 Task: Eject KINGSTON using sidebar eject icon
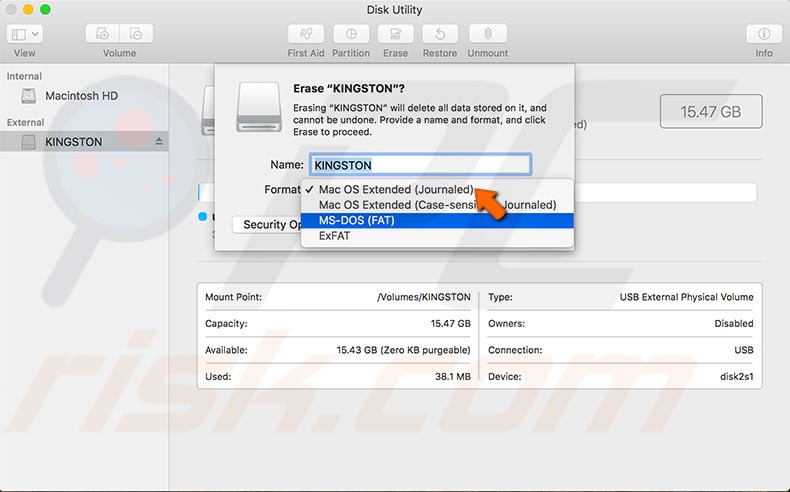(x=158, y=142)
